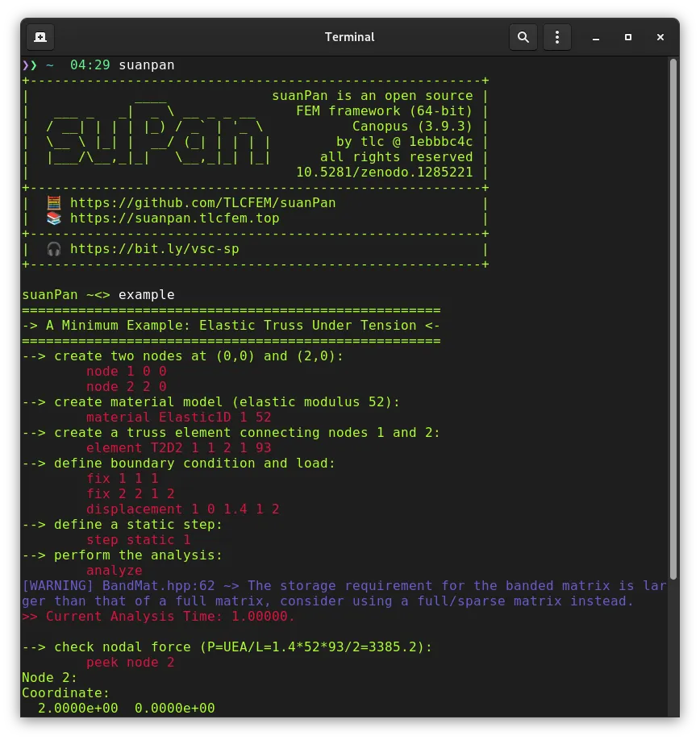Image resolution: width=700 pixels, height=740 pixels.
Task: Maximize the Terminal window
Action: (x=627, y=37)
